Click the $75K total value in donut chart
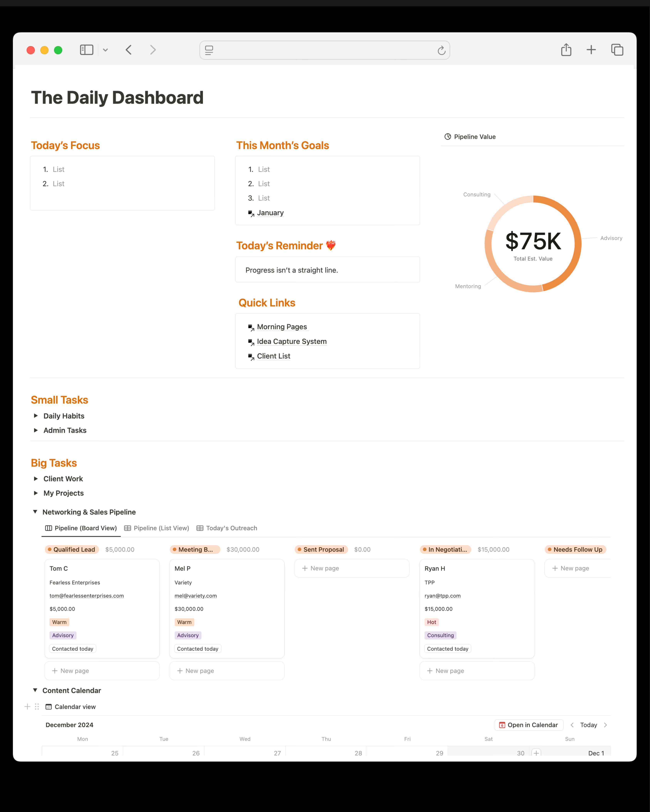Image resolution: width=650 pixels, height=812 pixels. click(x=533, y=241)
